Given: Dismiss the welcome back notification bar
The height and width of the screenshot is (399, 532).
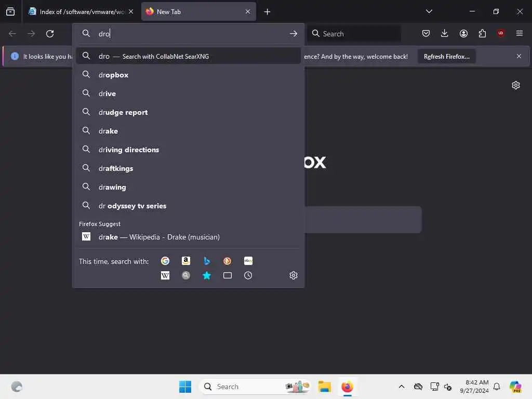Looking at the screenshot, I should [519, 56].
